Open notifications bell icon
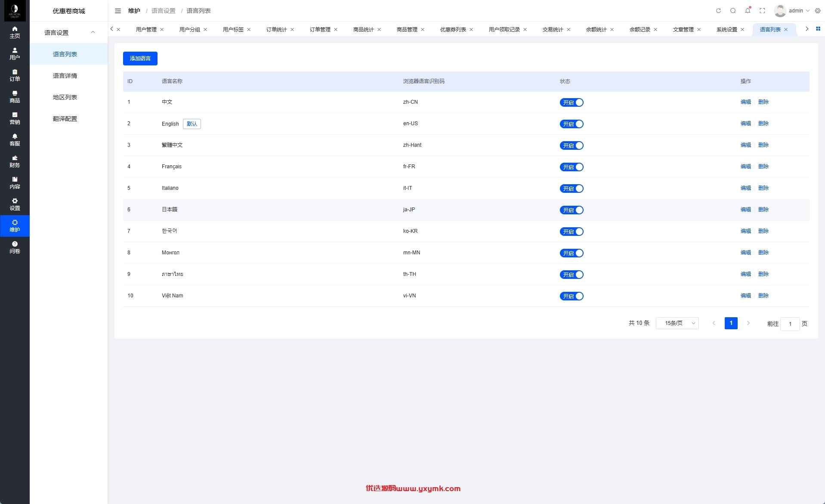The image size is (825, 504). tap(748, 11)
